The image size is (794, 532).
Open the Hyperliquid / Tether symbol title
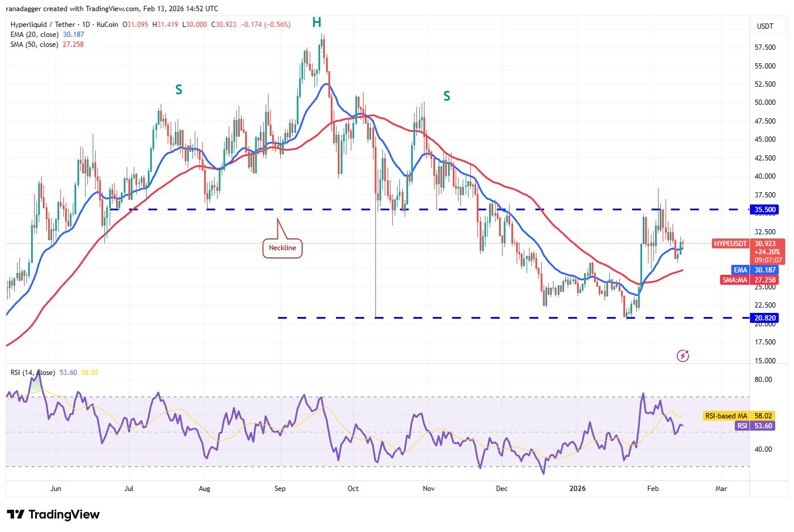(43, 25)
